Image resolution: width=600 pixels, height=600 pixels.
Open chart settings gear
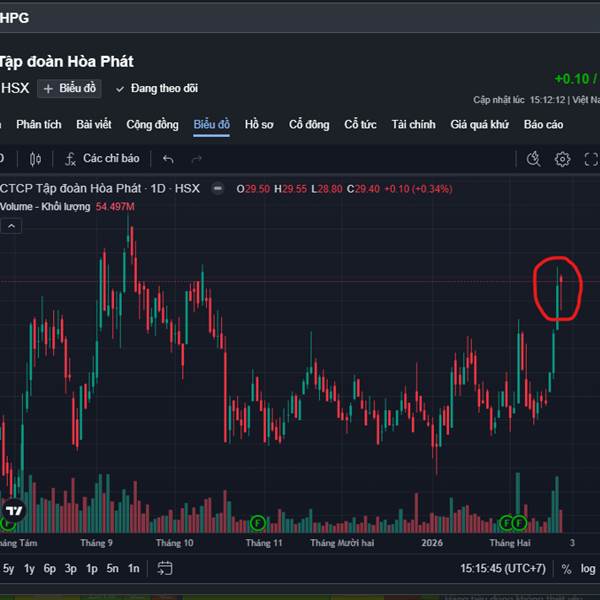click(x=562, y=159)
